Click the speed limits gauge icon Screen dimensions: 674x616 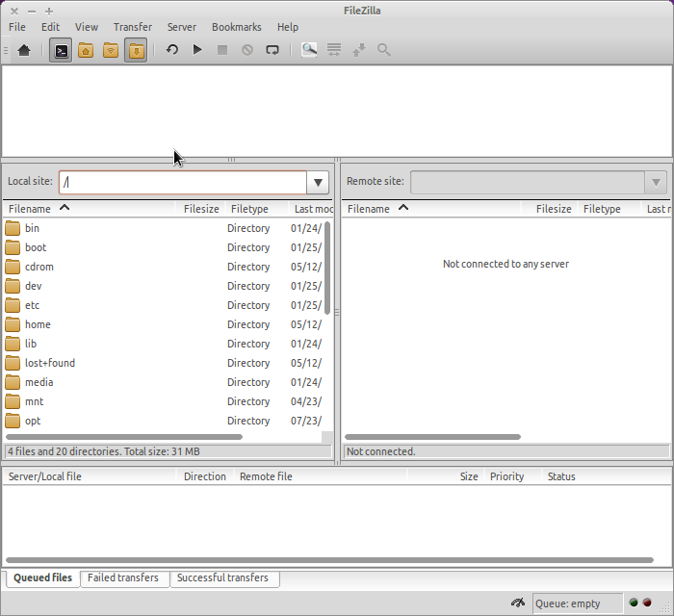(518, 603)
